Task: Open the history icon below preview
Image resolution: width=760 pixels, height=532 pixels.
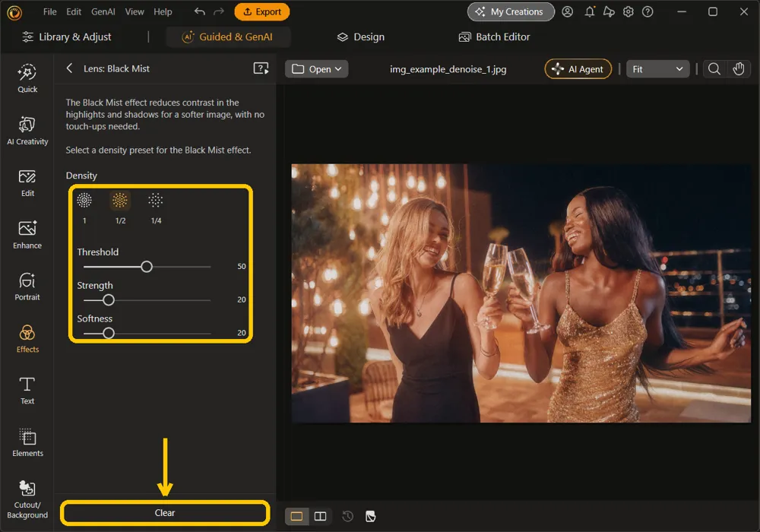Action: [x=347, y=516]
